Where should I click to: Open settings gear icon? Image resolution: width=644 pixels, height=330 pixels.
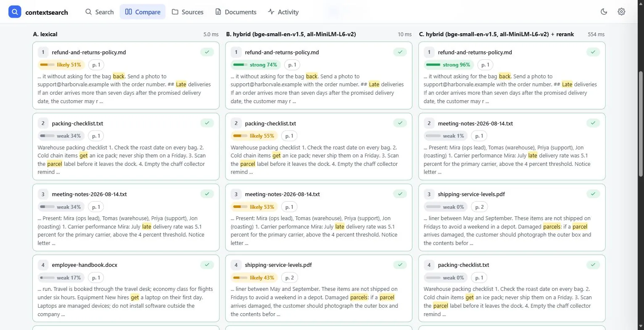click(621, 12)
